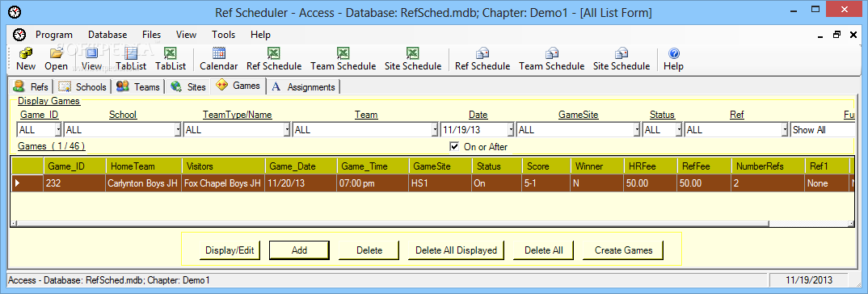Click the Delete button
Screen dimensions: 868x294
tap(369, 250)
